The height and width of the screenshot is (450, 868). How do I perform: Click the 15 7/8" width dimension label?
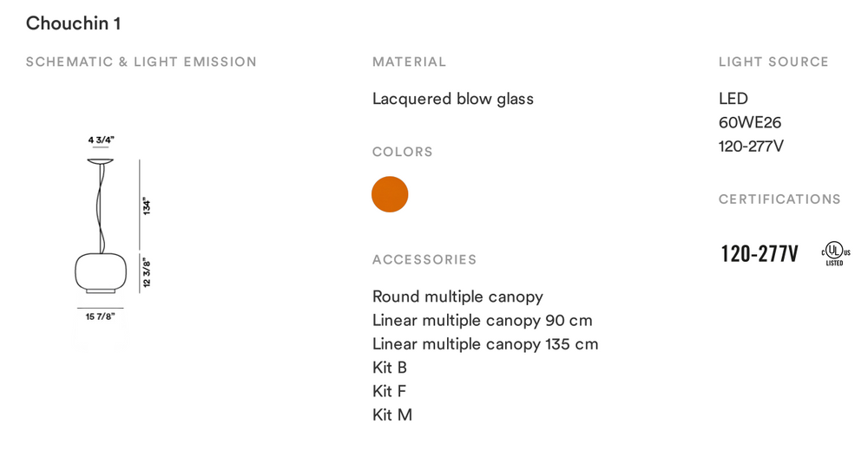click(100, 317)
